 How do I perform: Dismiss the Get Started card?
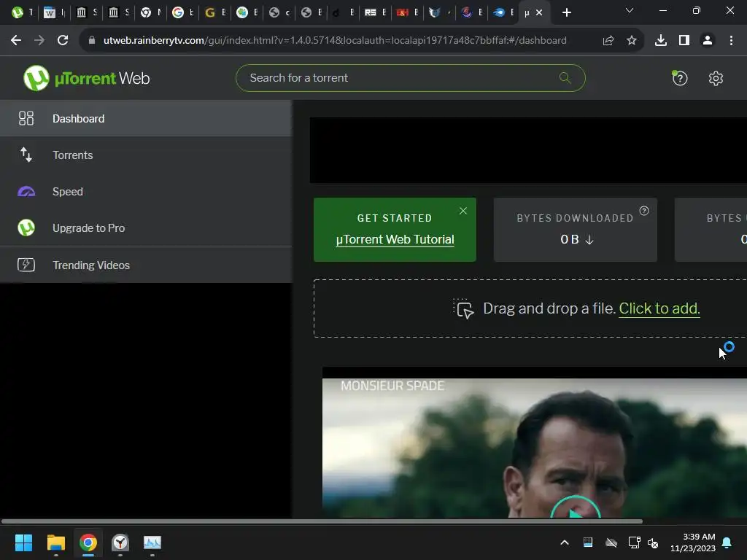pyautogui.click(x=463, y=211)
